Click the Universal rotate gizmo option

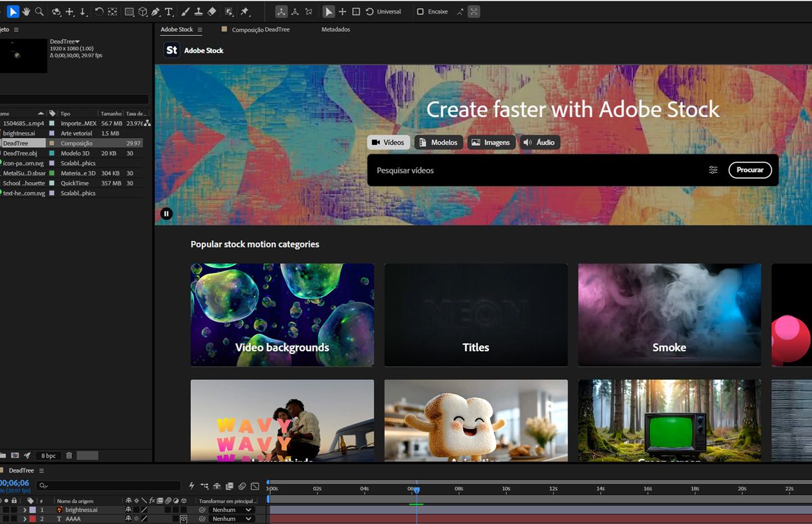click(383, 12)
